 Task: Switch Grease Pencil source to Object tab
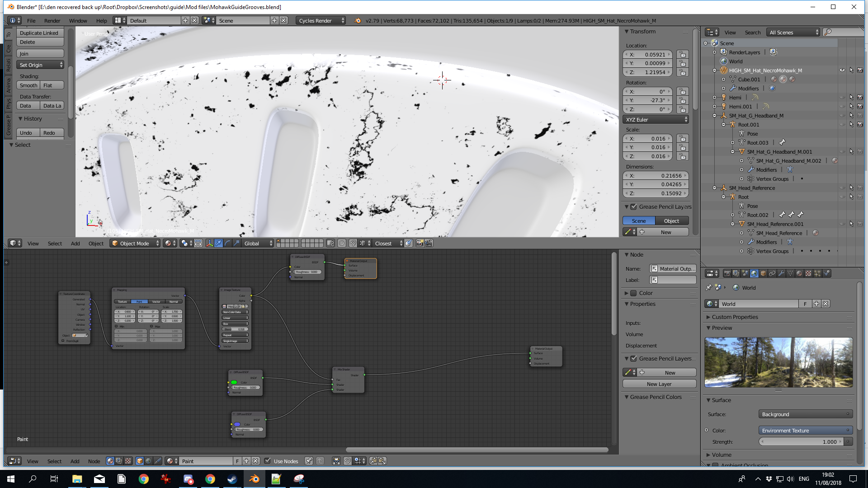click(671, 221)
